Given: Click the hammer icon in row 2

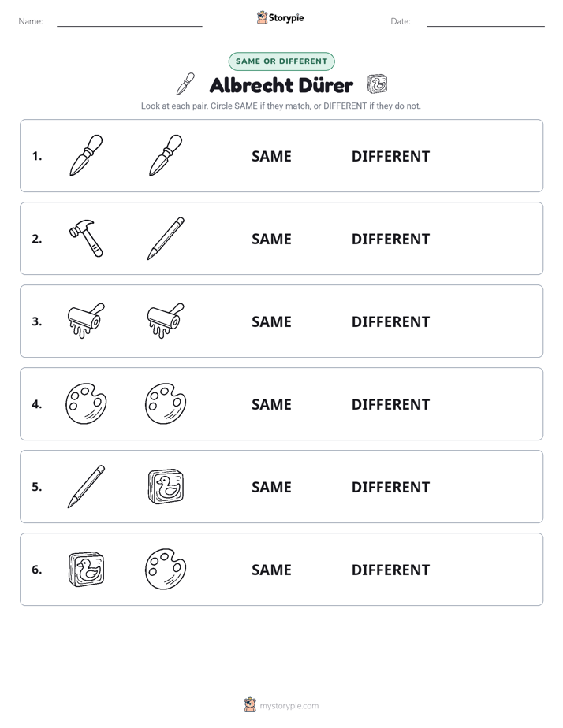Looking at the screenshot, I should coord(86,238).
